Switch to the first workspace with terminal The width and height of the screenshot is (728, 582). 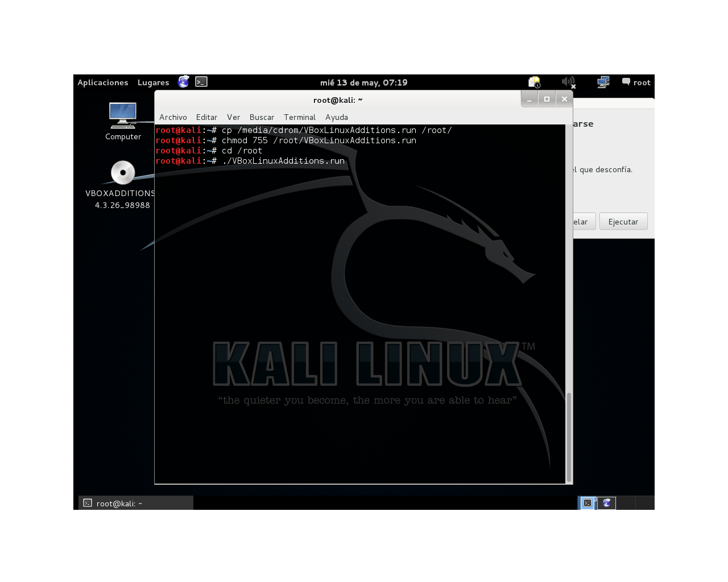(587, 503)
